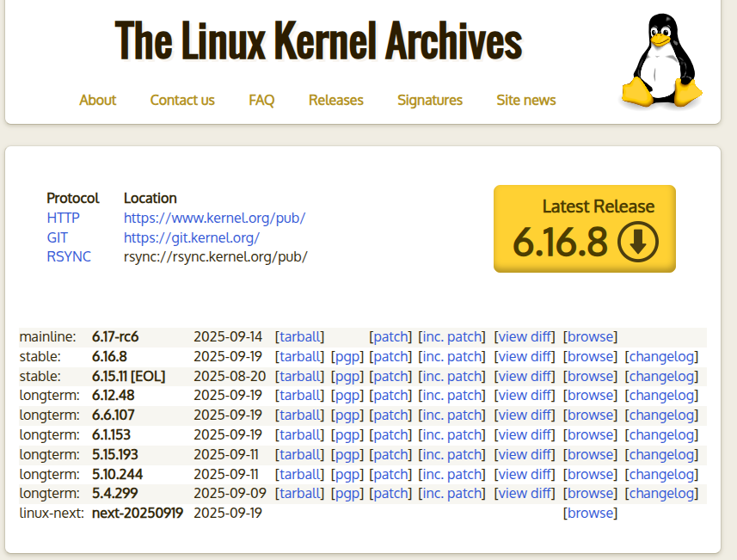Viewport: 737px width, 560px height.
Task: View diff for longterm 5.10.244
Action: pyautogui.click(x=524, y=475)
